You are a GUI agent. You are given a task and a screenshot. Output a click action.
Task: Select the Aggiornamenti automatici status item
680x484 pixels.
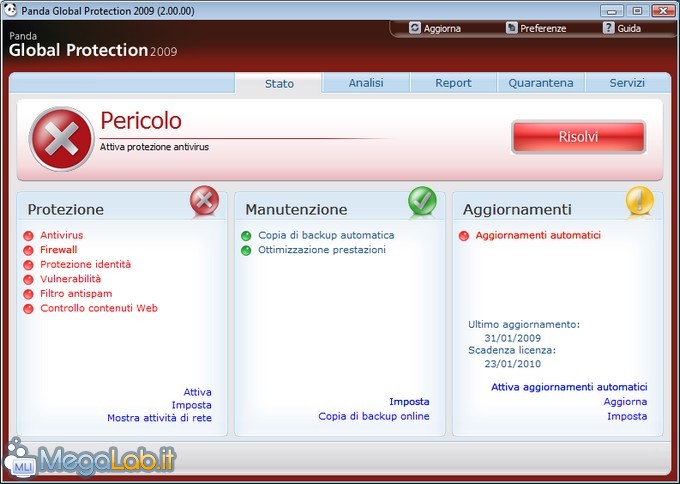tap(538, 235)
